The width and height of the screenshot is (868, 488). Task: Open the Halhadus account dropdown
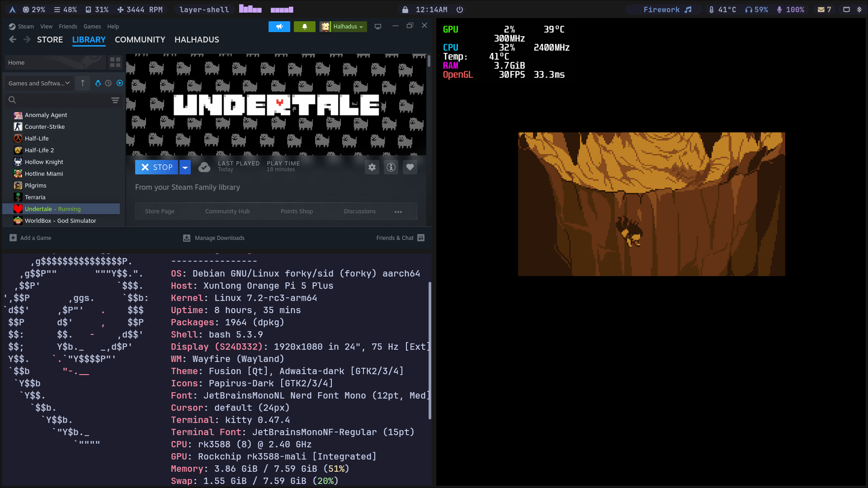tap(343, 27)
